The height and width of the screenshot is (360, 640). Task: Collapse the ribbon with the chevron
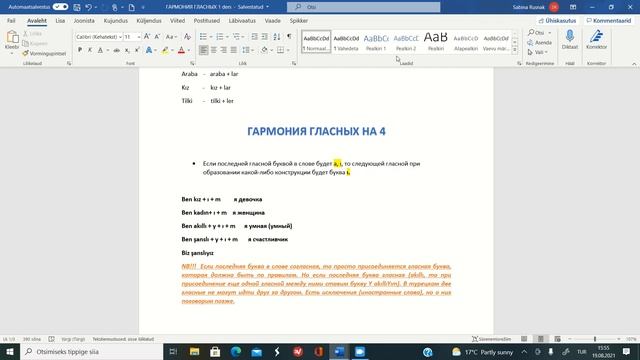(634, 64)
